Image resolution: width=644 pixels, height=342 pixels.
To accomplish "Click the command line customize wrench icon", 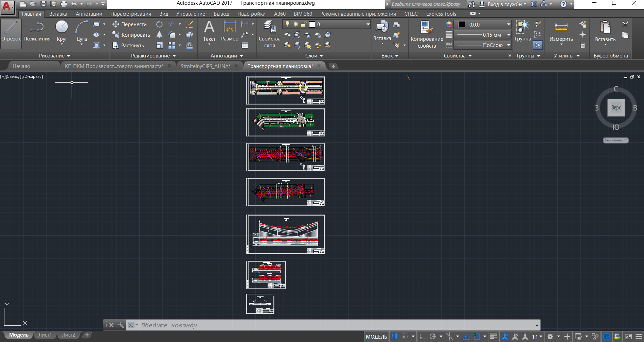I will pyautogui.click(x=121, y=325).
